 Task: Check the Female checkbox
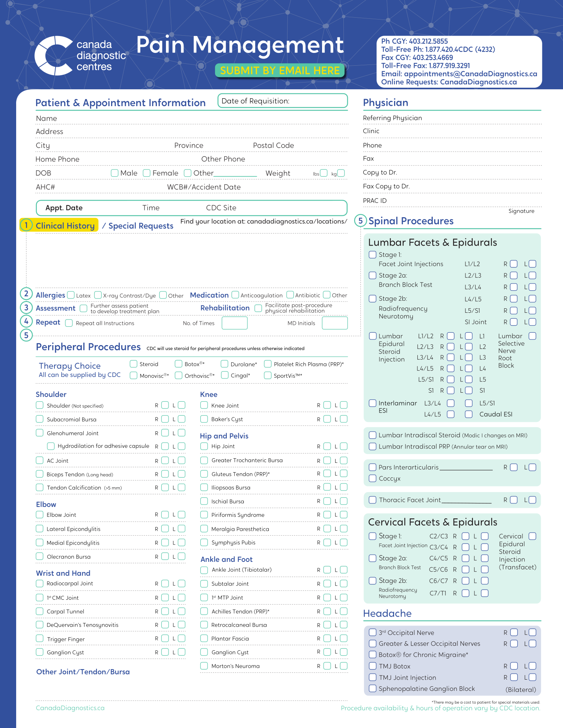click(x=147, y=173)
